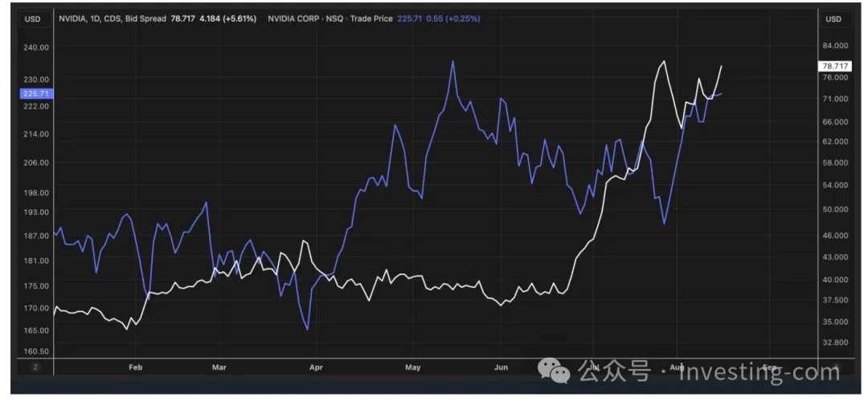This screenshot has height=406, width=868.
Task: Click the 84.000 right axis label
Action: tap(836, 45)
